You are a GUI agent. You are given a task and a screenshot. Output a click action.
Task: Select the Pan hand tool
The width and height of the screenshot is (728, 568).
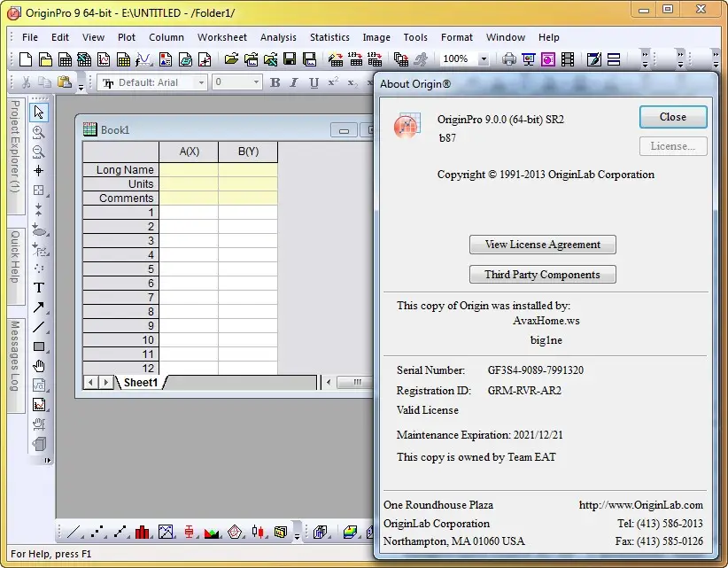(x=39, y=366)
